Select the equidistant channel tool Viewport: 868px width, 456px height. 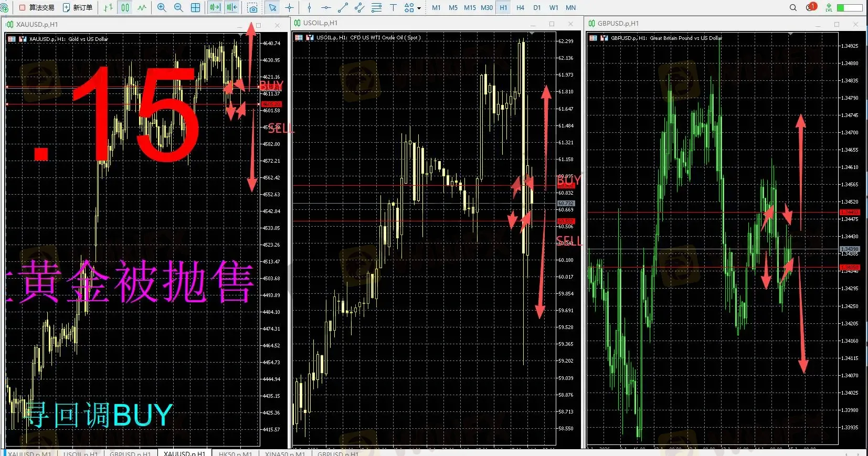coord(359,8)
